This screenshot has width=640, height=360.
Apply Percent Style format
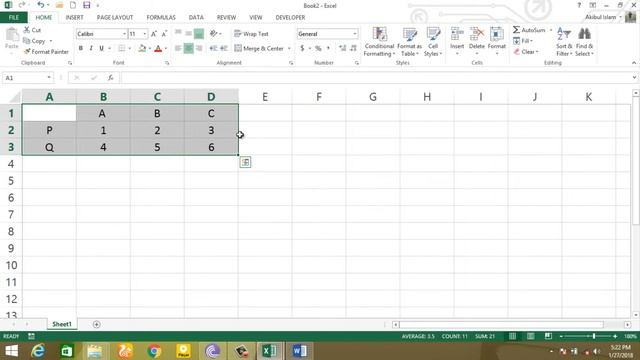point(318,48)
